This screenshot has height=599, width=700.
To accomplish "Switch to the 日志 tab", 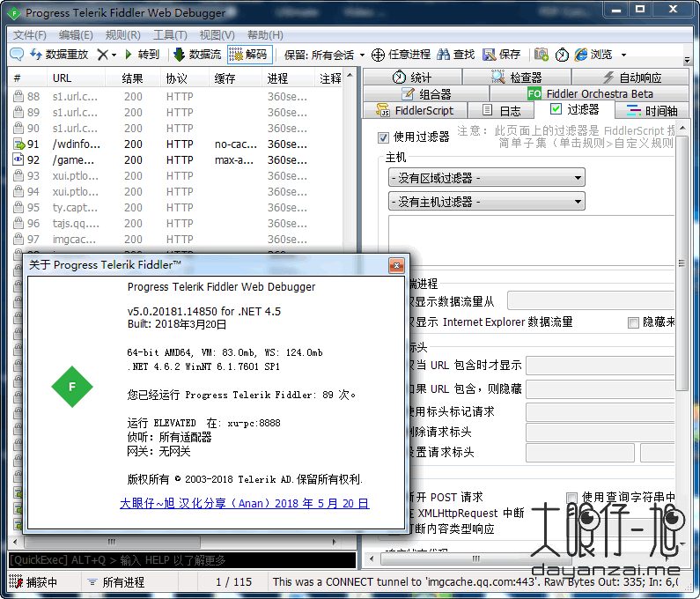I will point(501,110).
